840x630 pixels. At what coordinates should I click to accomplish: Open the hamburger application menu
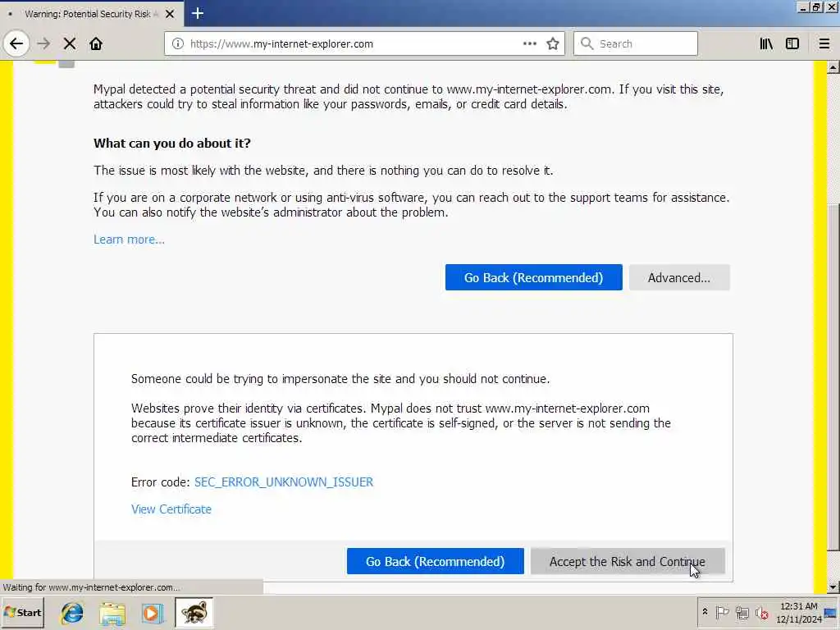[x=824, y=43]
